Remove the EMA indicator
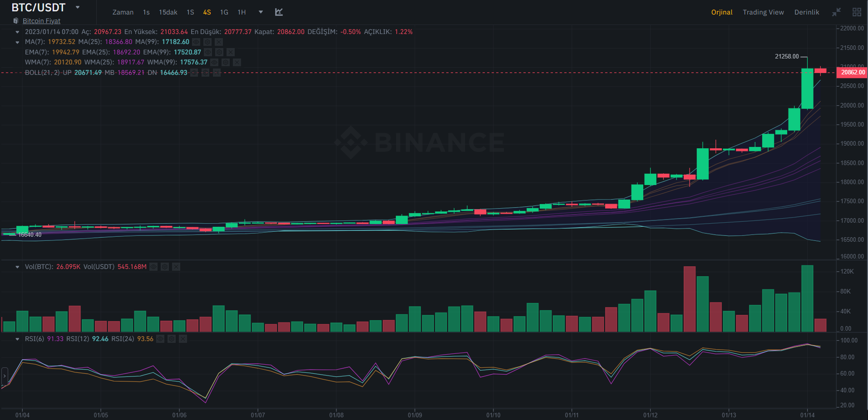Screen dimensions: 868x420 coord(231,52)
